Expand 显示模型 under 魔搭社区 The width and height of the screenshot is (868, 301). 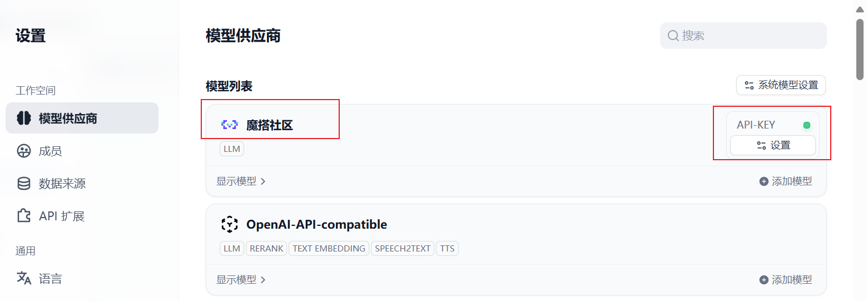coord(241,181)
